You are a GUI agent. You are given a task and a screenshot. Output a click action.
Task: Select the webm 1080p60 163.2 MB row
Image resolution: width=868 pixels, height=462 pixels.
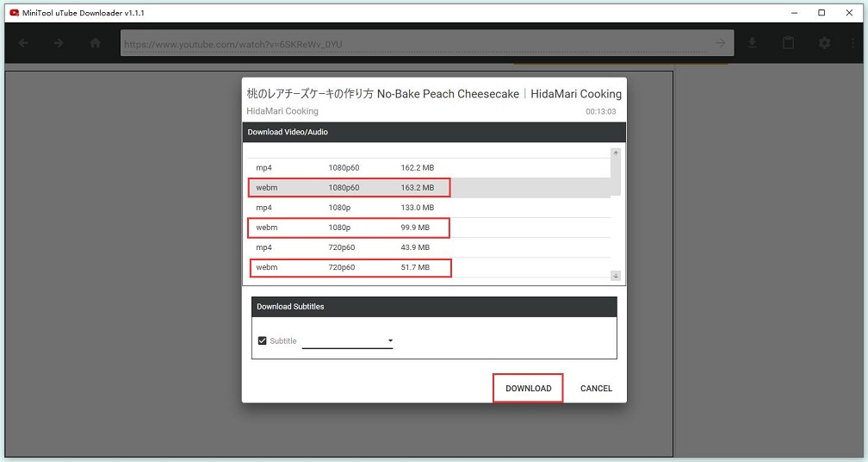[427, 188]
